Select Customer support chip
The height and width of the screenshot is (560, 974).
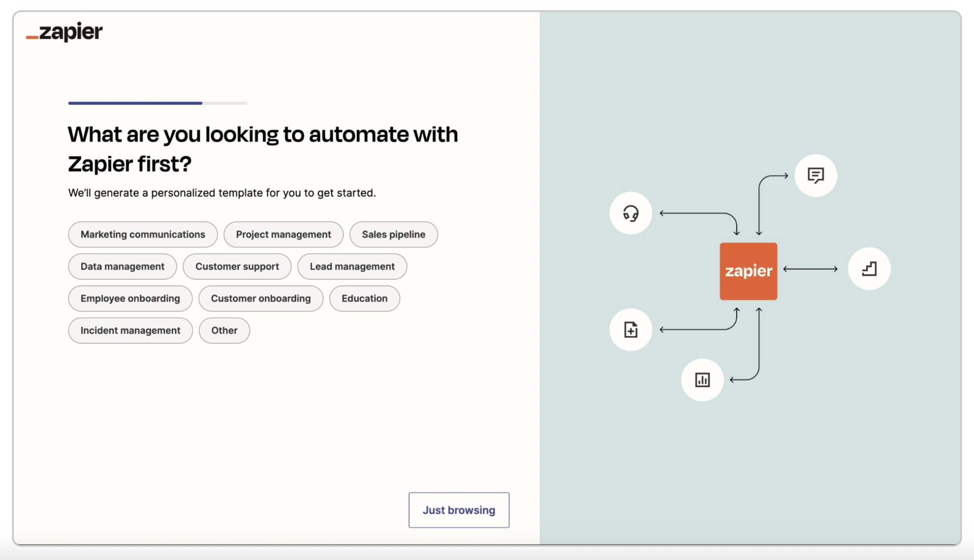pos(237,267)
